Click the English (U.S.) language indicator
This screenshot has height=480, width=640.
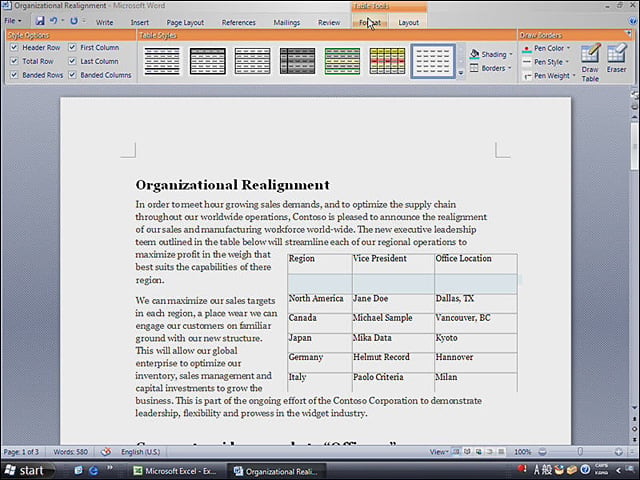140,452
